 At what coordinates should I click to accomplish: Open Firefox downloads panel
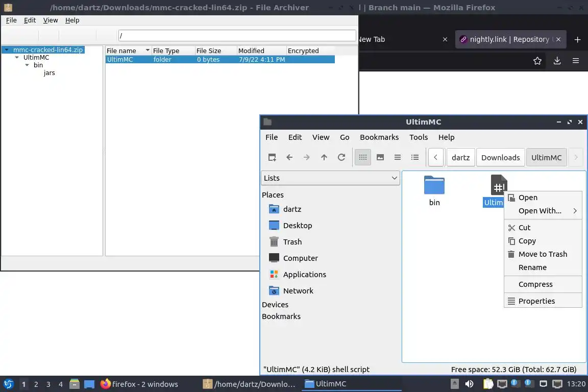click(557, 61)
